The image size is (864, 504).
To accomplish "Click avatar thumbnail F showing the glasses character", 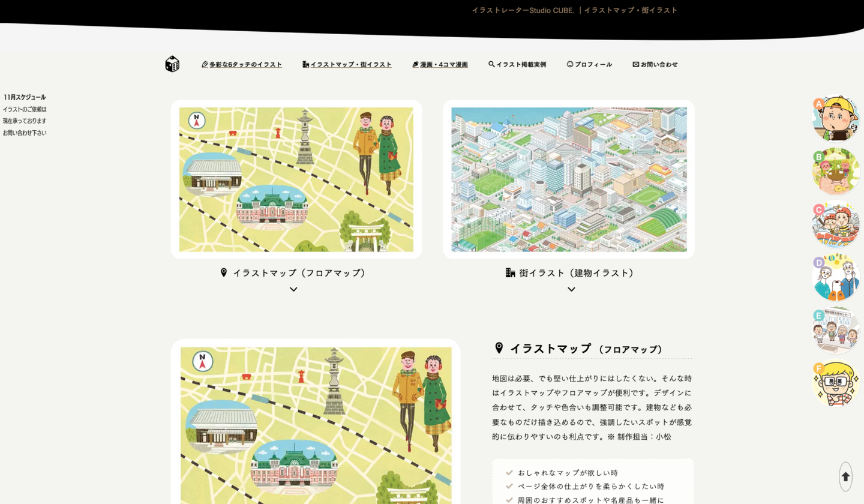I will [x=836, y=382].
